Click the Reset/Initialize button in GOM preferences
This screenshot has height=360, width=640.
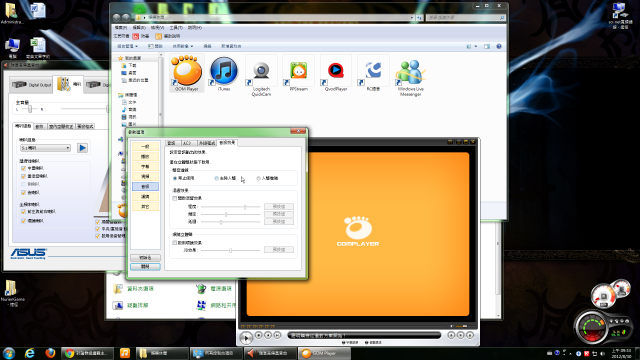[145, 258]
